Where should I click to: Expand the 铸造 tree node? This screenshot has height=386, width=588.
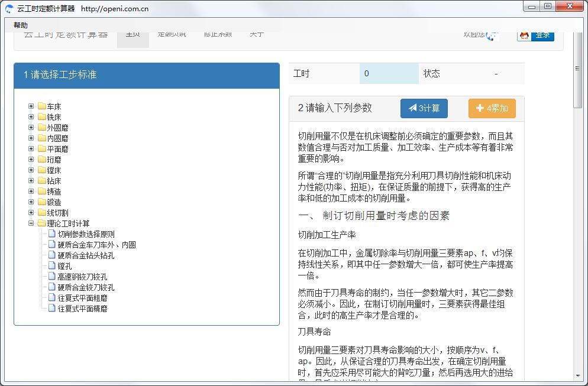point(31,192)
